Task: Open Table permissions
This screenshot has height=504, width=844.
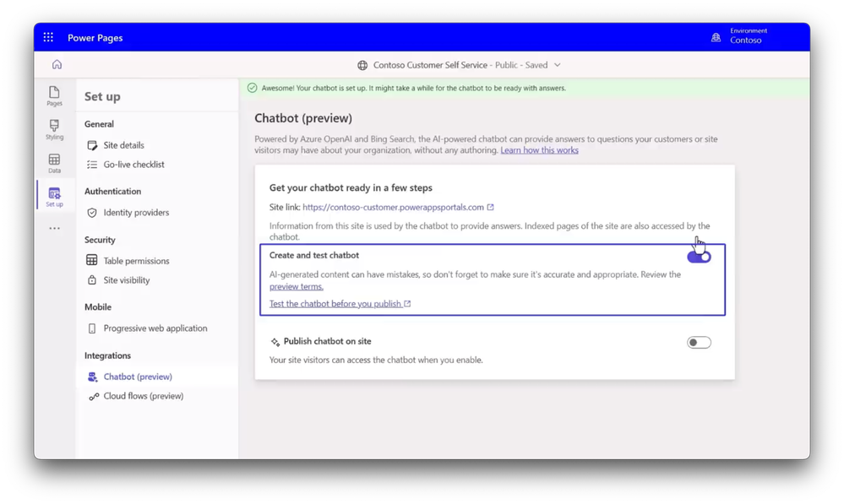Action: pos(136,261)
